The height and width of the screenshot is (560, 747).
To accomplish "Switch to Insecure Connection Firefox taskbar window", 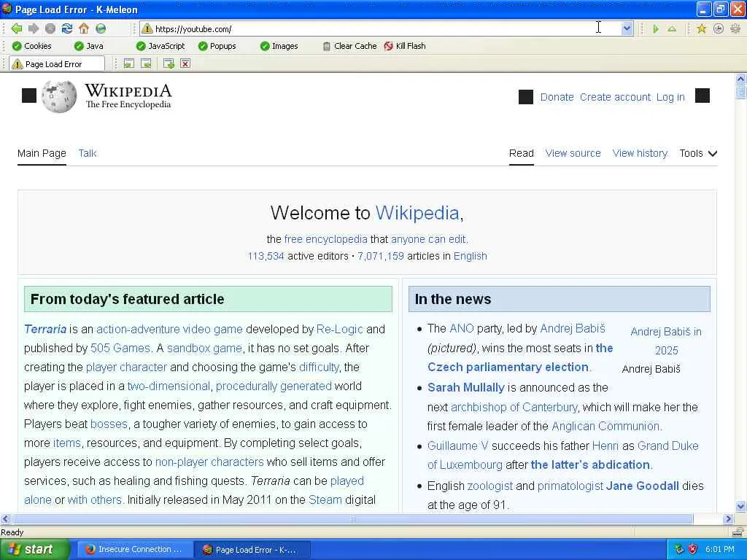I will click(134, 550).
